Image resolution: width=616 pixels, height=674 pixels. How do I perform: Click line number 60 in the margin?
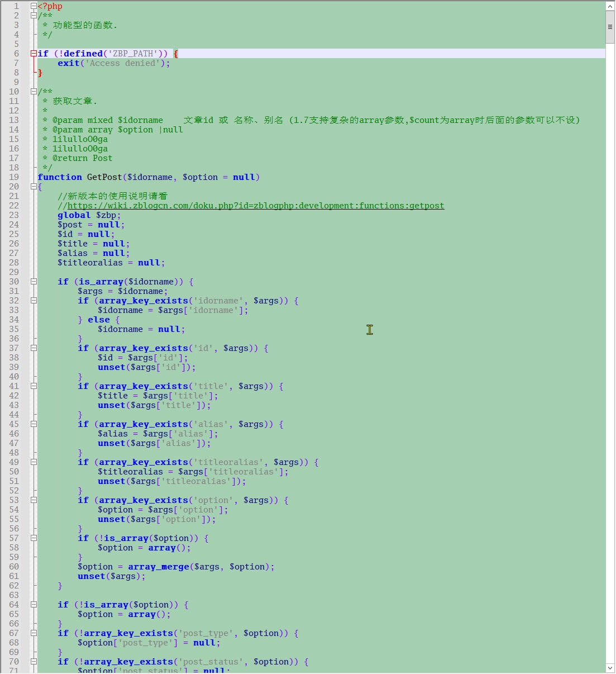tap(14, 567)
